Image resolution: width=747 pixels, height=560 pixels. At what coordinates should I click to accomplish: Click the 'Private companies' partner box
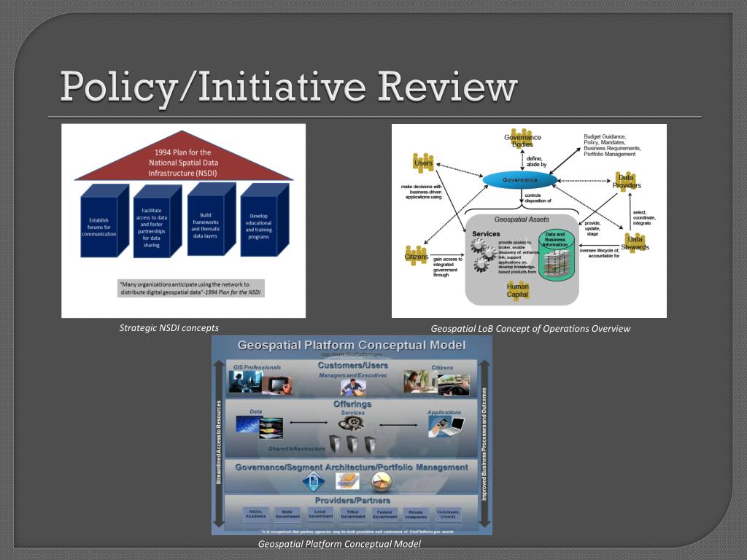point(415,514)
